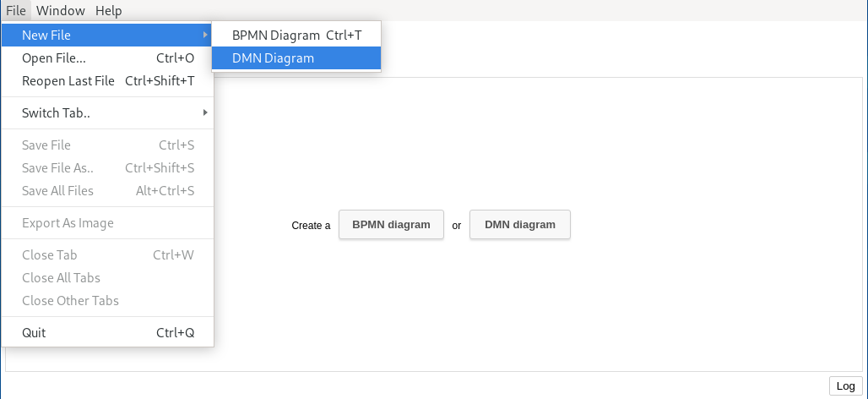Open the Help menu
This screenshot has height=399, width=868.
108,11
